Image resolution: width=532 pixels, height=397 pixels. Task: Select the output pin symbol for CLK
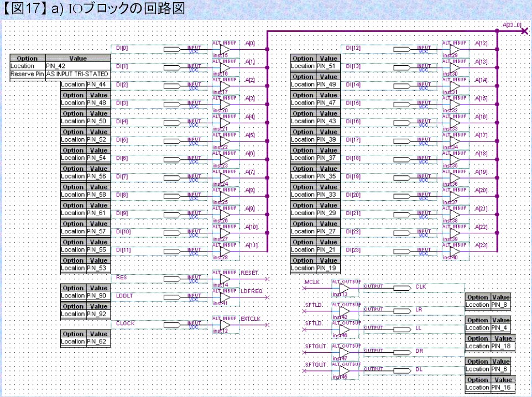(x=403, y=289)
